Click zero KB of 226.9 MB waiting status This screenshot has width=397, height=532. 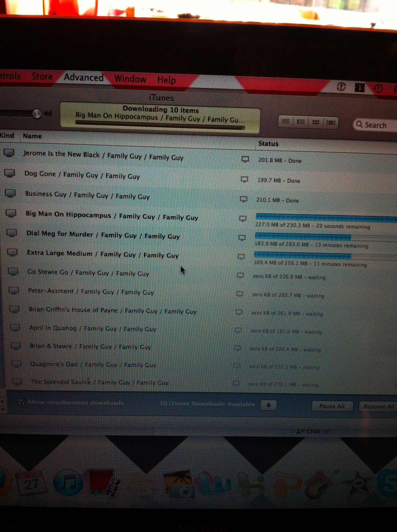tap(289, 277)
